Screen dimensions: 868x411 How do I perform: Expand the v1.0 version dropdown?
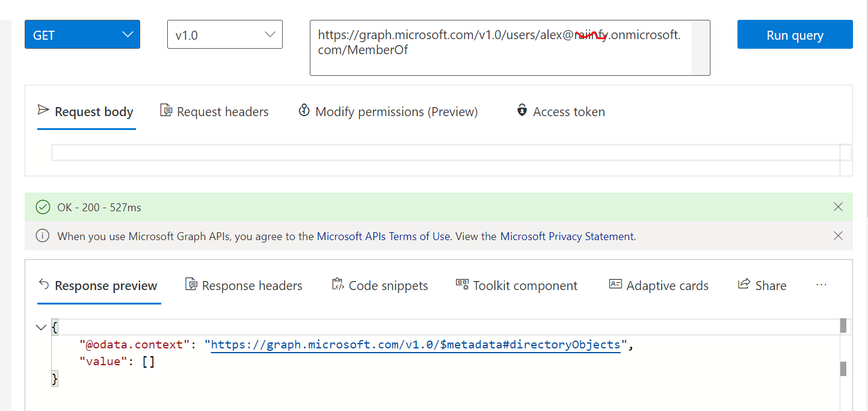click(224, 35)
